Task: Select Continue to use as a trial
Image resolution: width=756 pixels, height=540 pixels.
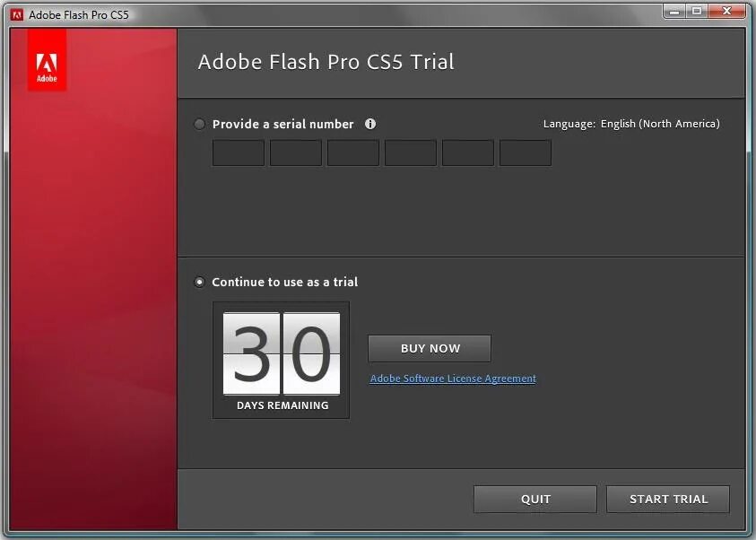Action: 199,282
